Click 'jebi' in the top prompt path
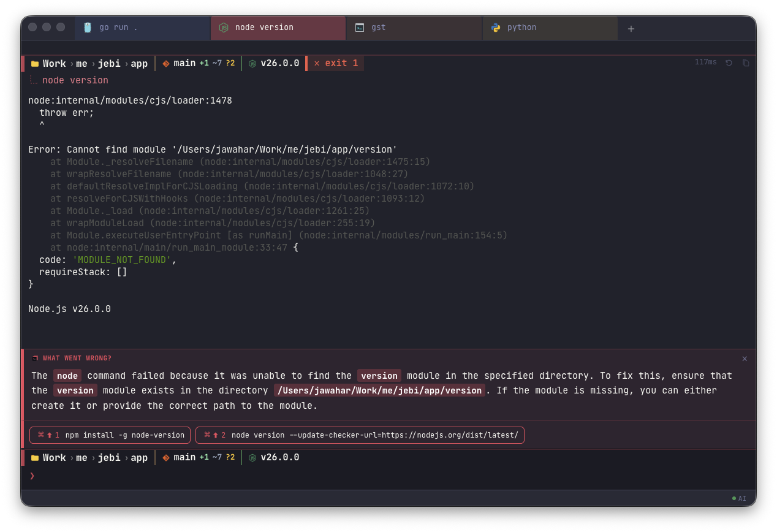Screen dimensions: 777x532 click(109, 63)
